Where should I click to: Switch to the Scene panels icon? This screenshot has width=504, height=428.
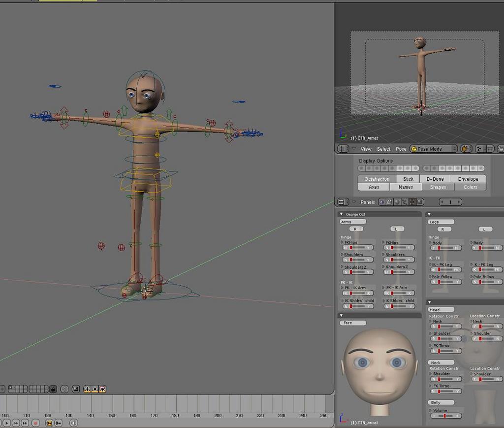click(x=420, y=202)
